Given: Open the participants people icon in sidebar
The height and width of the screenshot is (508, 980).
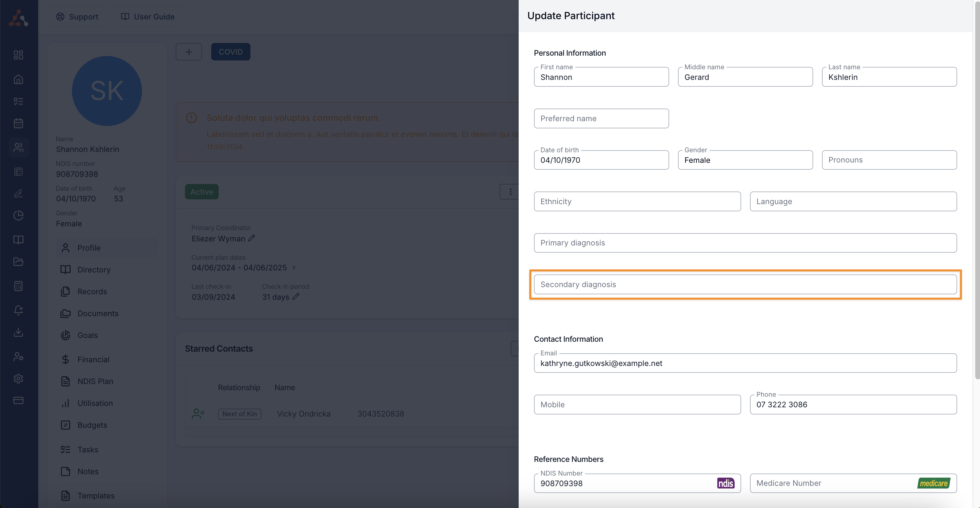Looking at the screenshot, I should 18,147.
